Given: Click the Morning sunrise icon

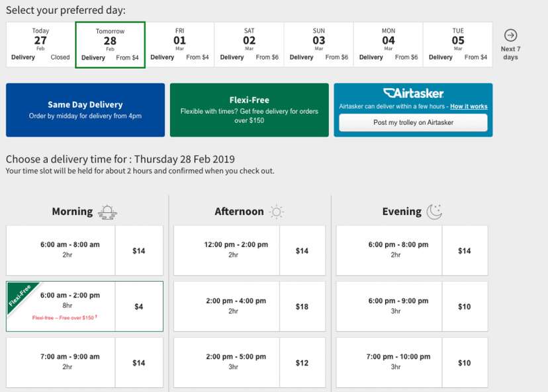Looking at the screenshot, I should pyautogui.click(x=107, y=212).
